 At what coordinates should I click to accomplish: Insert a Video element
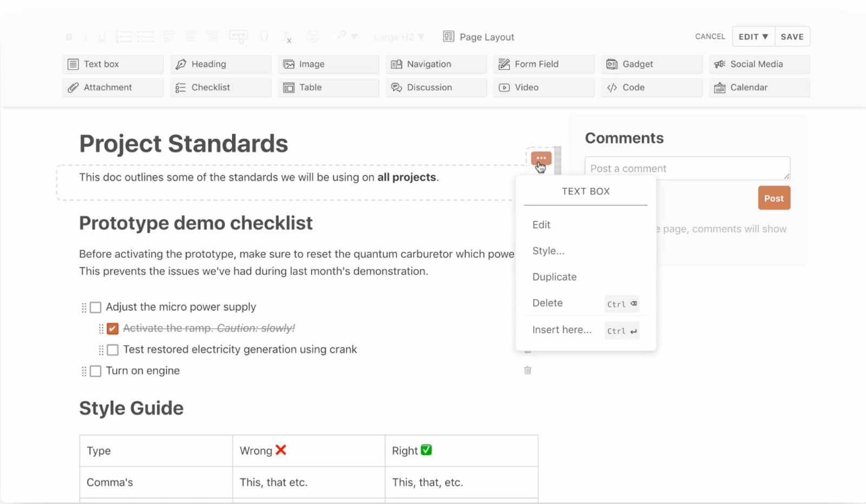543,87
